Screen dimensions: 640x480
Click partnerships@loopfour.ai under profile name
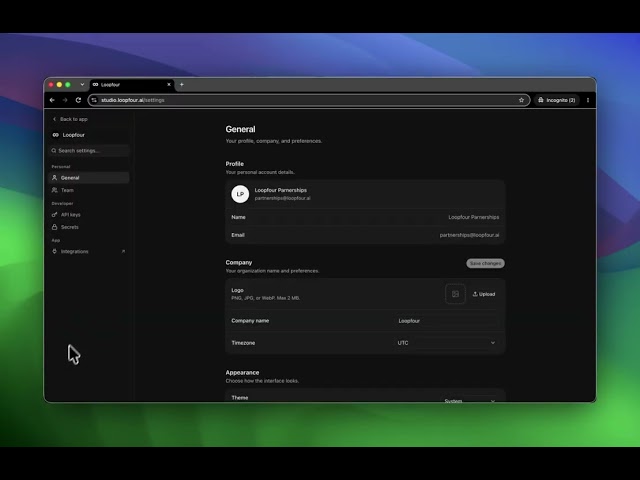(x=282, y=198)
